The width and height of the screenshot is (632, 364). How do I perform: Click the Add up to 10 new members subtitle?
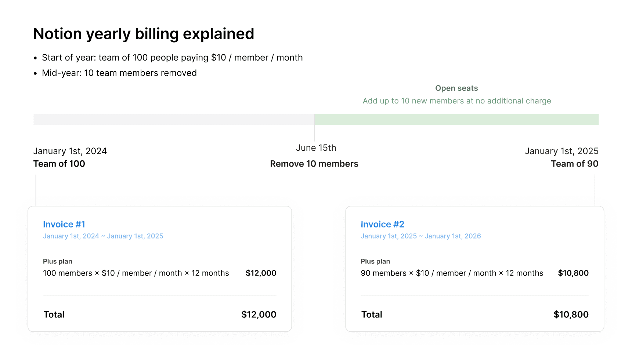pyautogui.click(x=456, y=101)
